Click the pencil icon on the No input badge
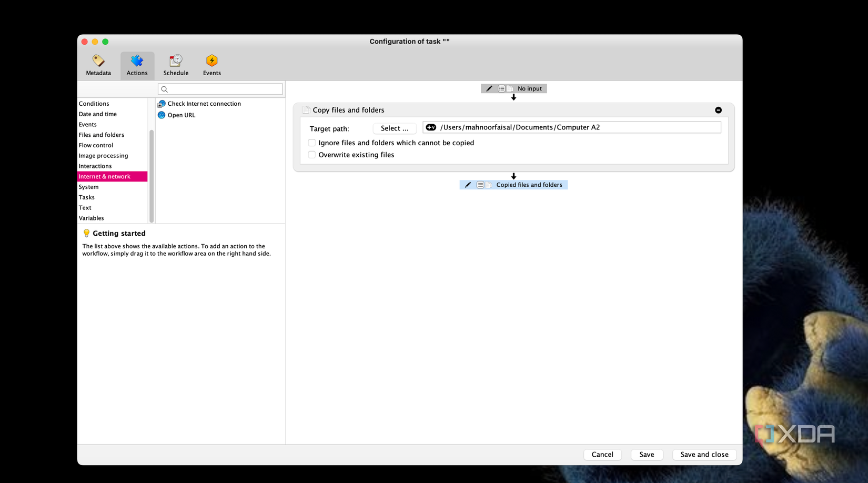868x483 pixels. 489,88
